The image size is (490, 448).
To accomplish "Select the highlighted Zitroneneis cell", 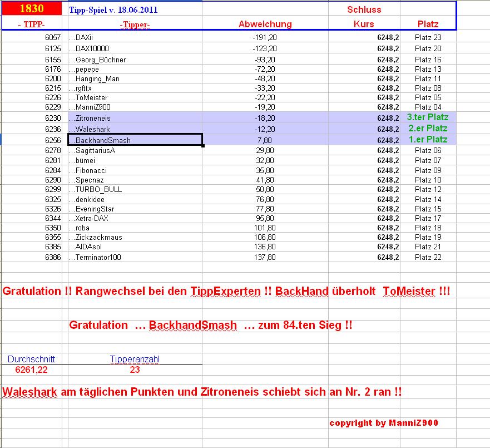I will click(135, 118).
